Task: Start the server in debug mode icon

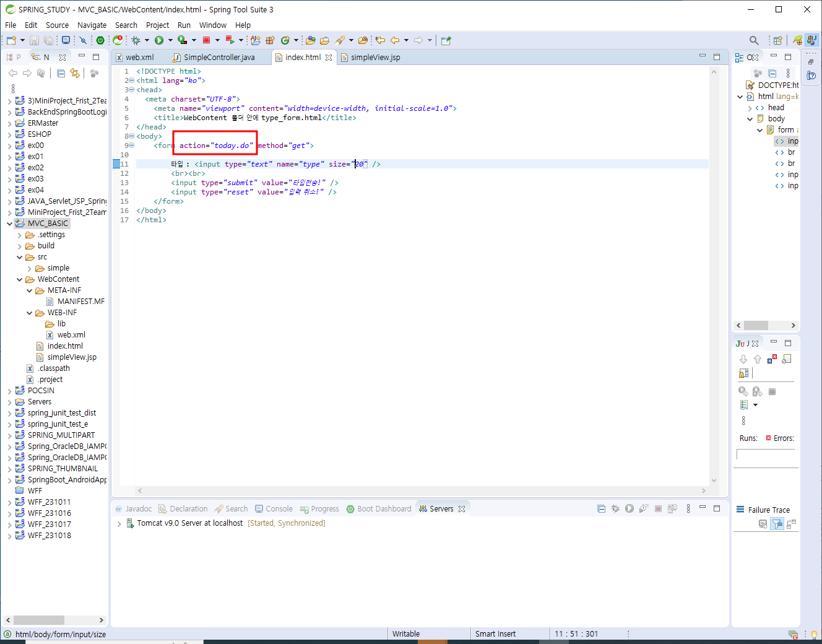Action: (615, 508)
